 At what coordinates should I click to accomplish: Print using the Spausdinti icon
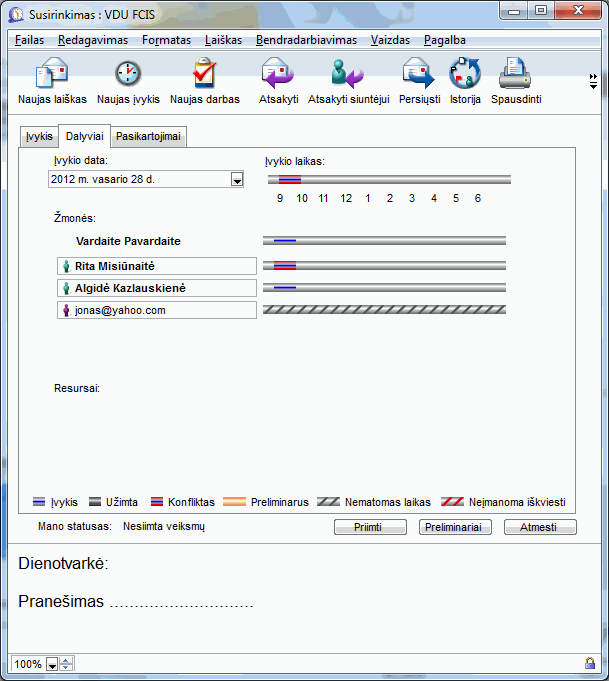click(515, 75)
